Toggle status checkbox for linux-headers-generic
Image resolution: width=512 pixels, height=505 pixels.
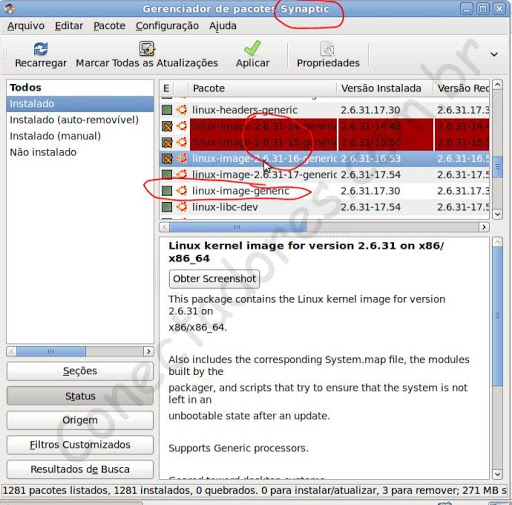pyautogui.click(x=167, y=110)
